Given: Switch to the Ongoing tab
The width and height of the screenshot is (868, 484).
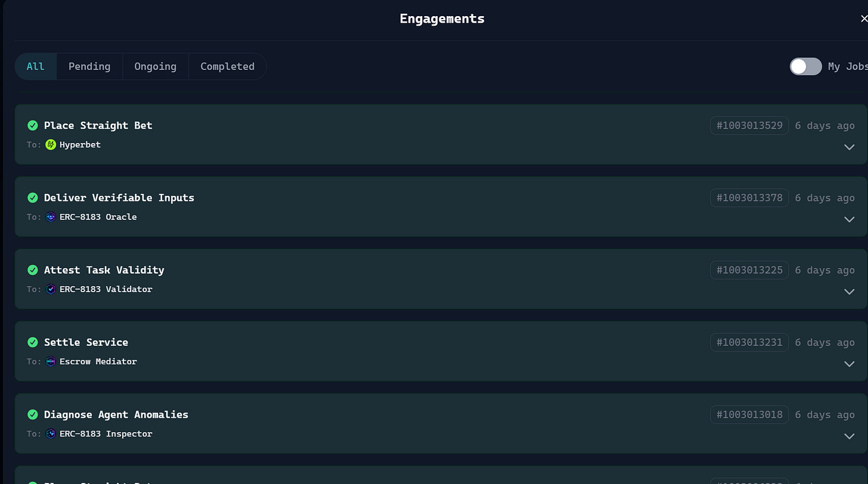Looking at the screenshot, I should click(x=156, y=66).
